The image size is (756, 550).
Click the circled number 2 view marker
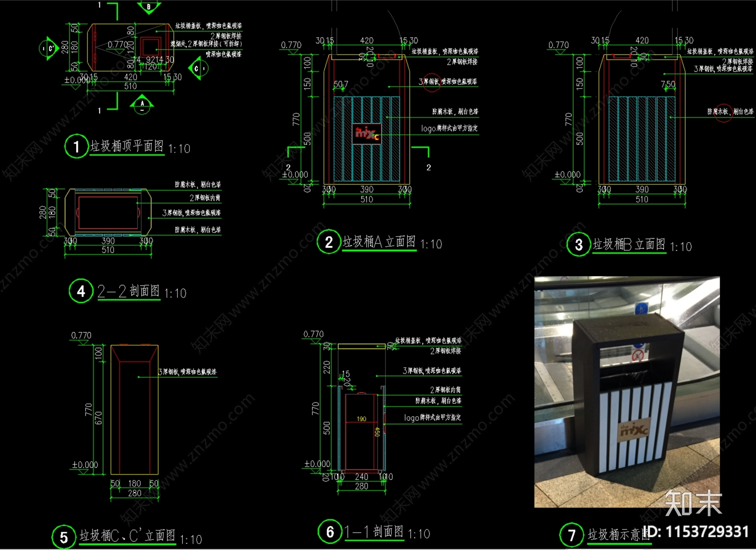click(x=329, y=242)
